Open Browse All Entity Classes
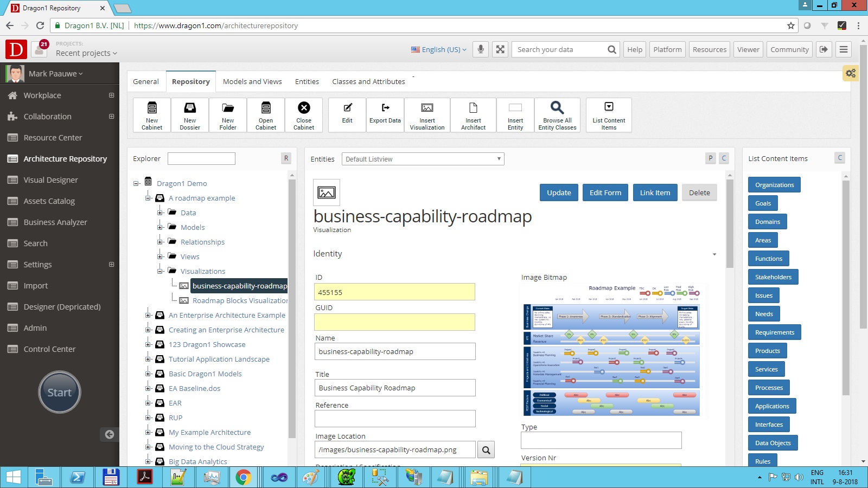 tap(557, 115)
